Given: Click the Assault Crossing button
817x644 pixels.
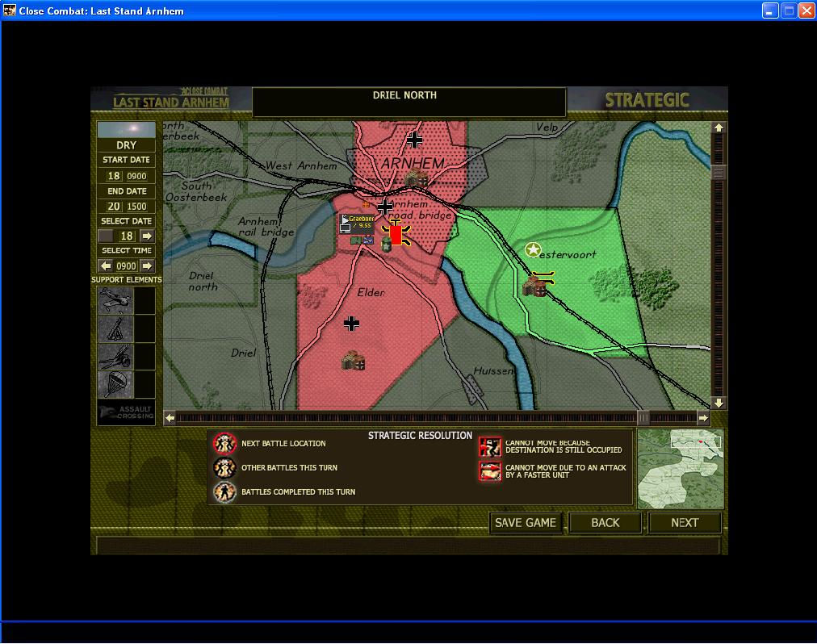Looking at the screenshot, I should [x=126, y=412].
